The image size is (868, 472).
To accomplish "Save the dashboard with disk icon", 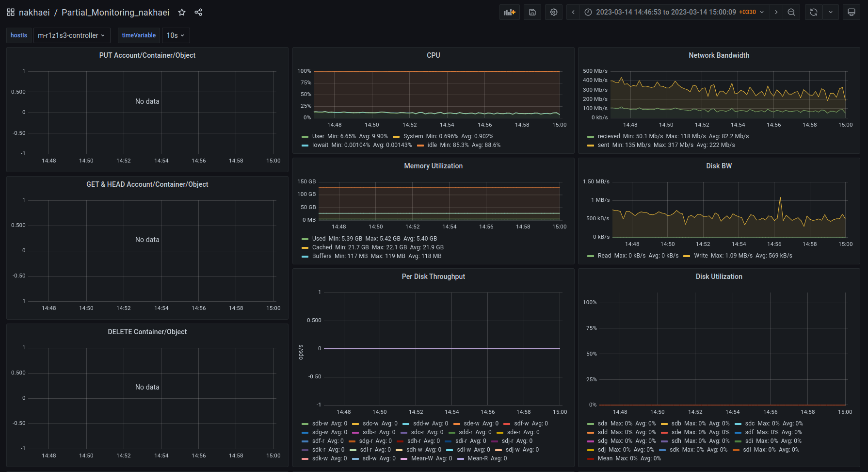I will pyautogui.click(x=532, y=12).
